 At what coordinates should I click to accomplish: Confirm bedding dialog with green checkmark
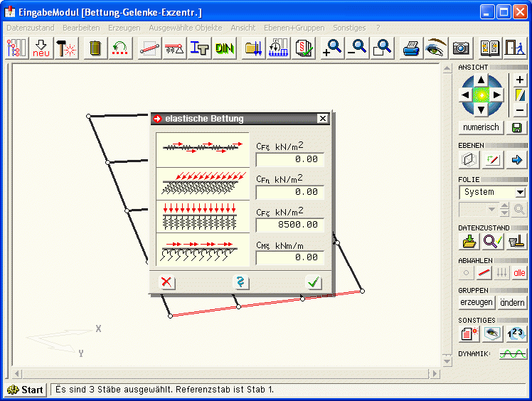(x=313, y=282)
